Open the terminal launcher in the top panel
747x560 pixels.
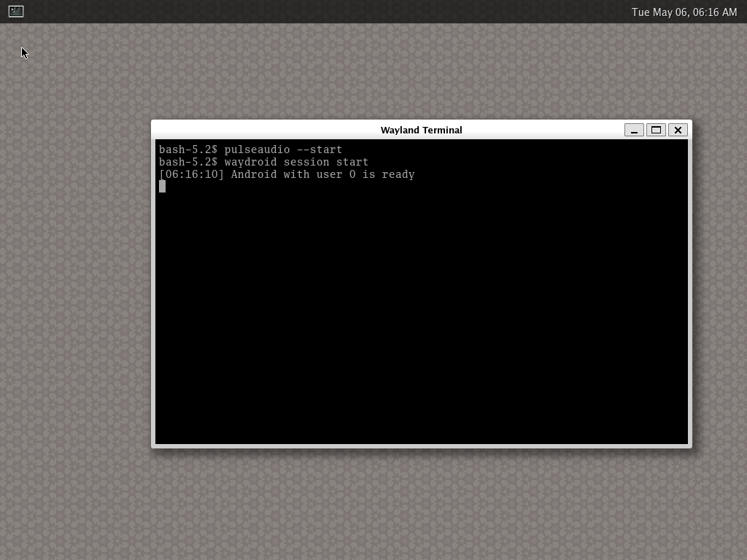point(16,12)
